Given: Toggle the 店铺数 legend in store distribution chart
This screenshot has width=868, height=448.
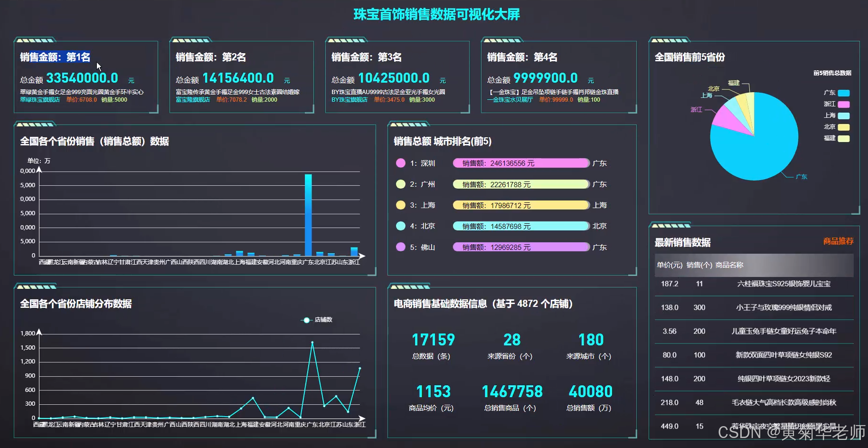Looking at the screenshot, I should pyautogui.click(x=316, y=320).
